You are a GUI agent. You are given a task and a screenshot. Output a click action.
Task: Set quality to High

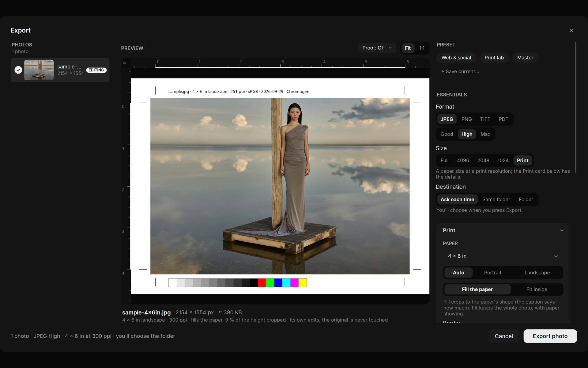point(467,134)
